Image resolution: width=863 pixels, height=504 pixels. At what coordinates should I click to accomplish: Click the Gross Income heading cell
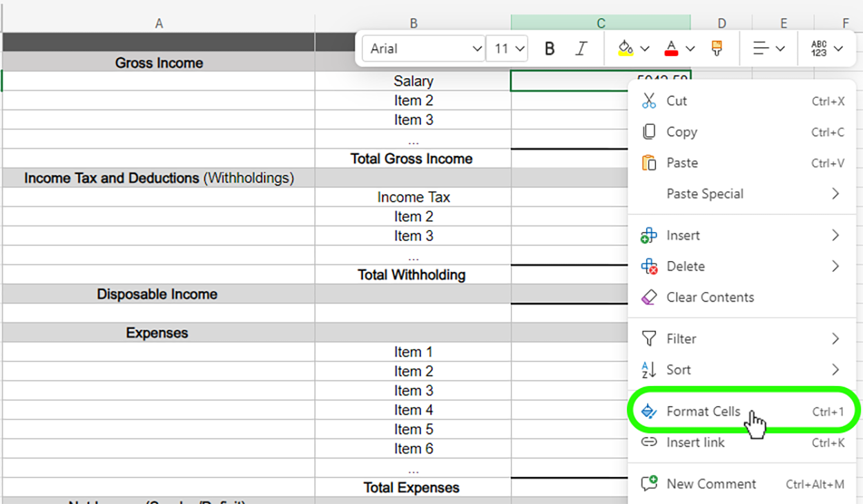(159, 63)
